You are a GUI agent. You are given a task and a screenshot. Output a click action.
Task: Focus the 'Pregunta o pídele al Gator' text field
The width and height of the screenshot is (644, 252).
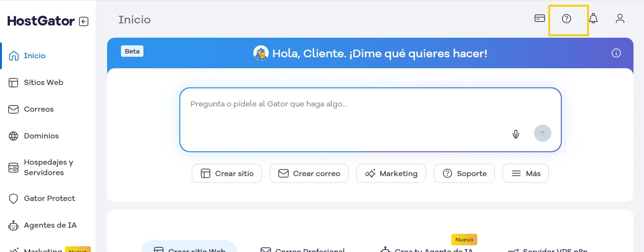[x=371, y=120]
